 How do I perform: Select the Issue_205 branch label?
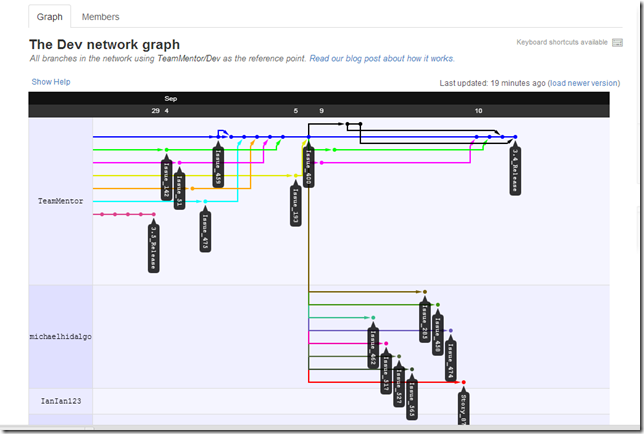point(424,320)
